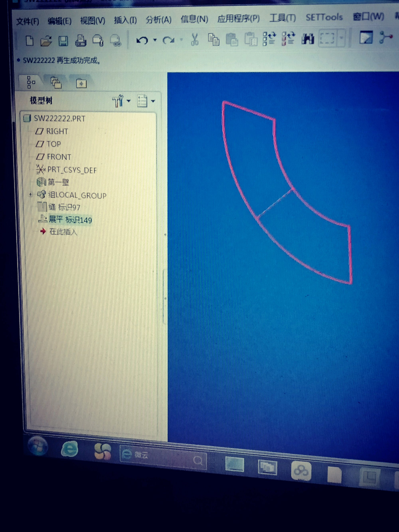Click the Regenerate model icon
Viewport: 399px width, 532px height.
point(269,39)
